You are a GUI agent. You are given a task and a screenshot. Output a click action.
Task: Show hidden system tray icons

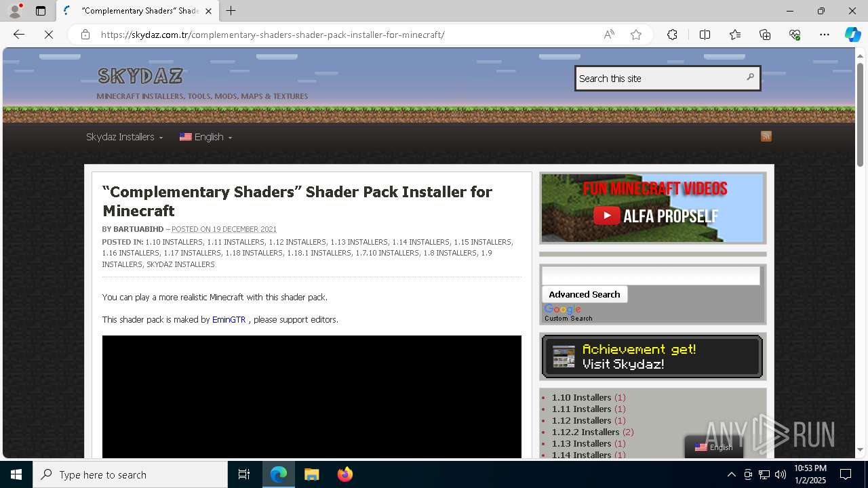pos(731,474)
